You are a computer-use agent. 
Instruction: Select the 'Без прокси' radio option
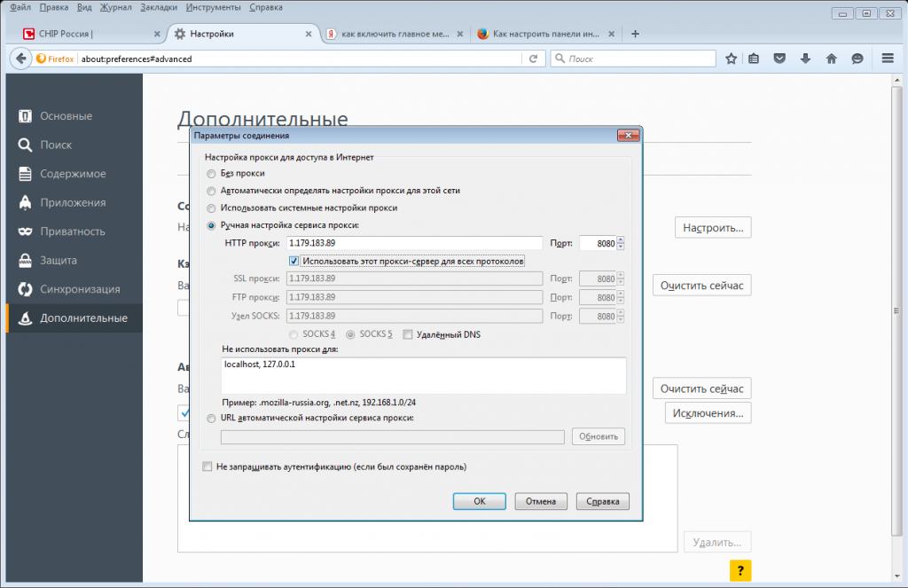pos(211,173)
